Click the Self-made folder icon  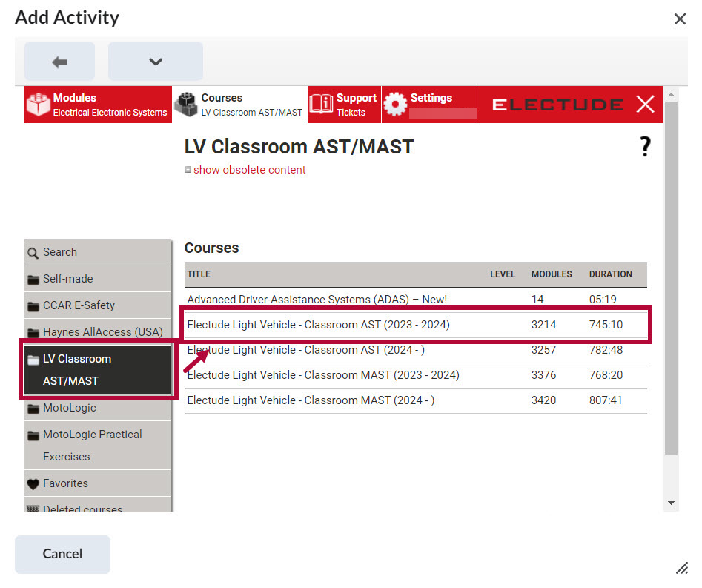click(x=33, y=280)
